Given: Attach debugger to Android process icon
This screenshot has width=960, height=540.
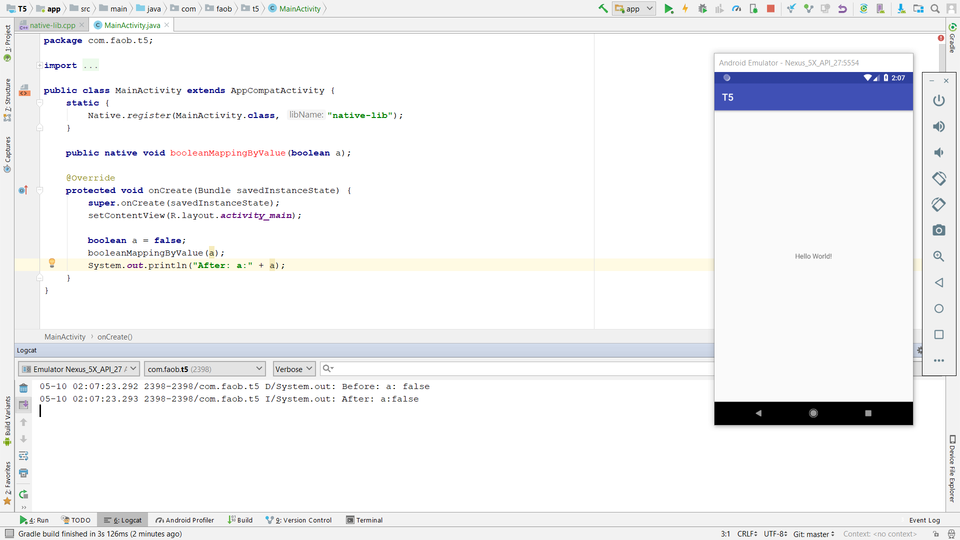Looking at the screenshot, I should [754, 9].
